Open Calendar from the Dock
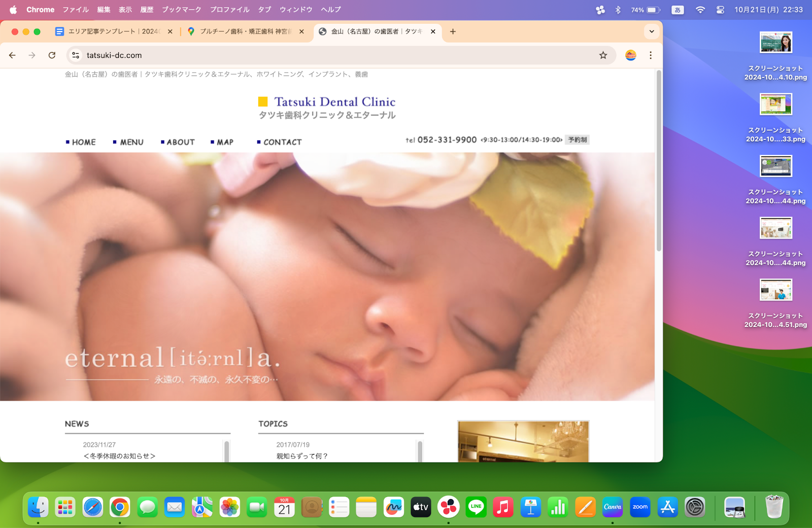Screen dimensions: 812x528 [x=284, y=507]
